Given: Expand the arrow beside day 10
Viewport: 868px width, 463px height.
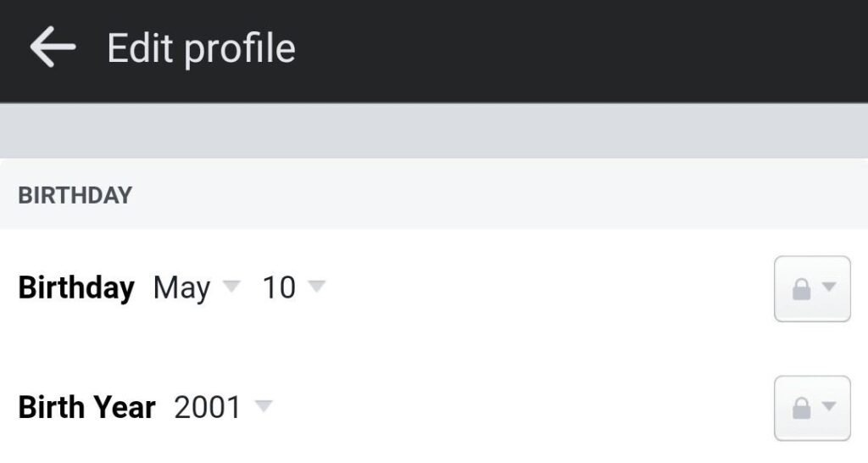Looking at the screenshot, I should click(316, 287).
